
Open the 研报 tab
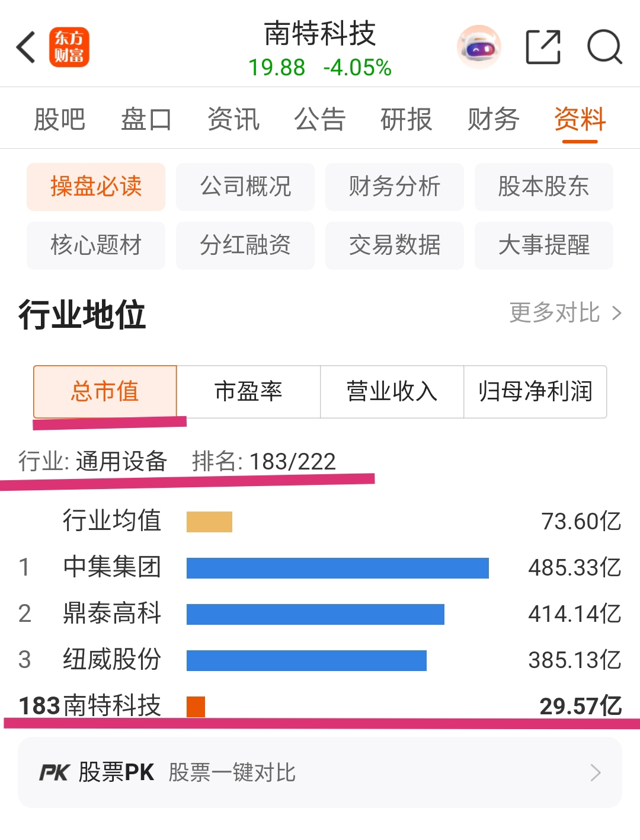[x=407, y=119]
